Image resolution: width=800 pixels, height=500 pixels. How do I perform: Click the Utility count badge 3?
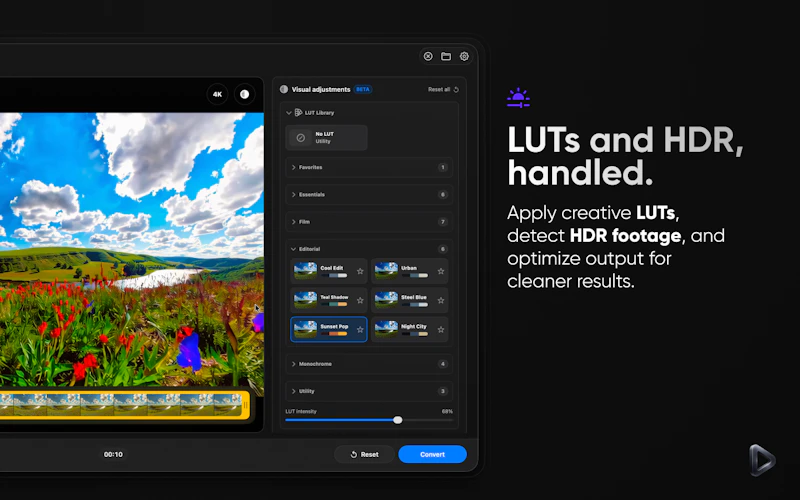pos(442,391)
